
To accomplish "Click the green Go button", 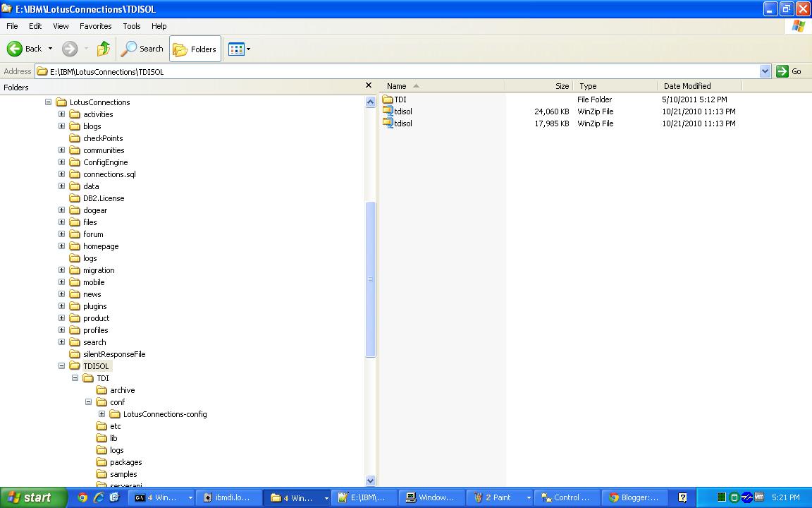I will click(789, 71).
